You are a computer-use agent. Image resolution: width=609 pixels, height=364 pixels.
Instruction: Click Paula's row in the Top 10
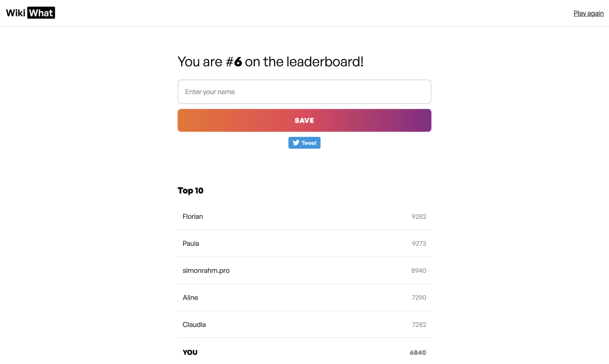(191, 243)
